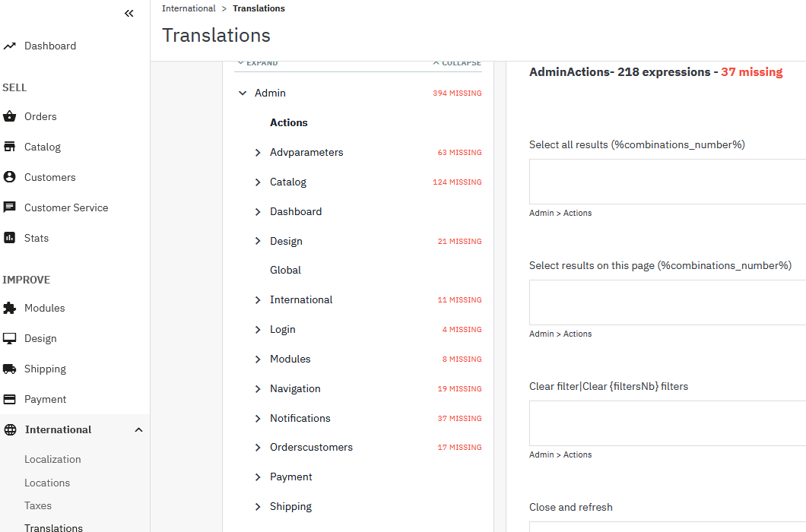This screenshot has height=532, width=806.
Task: Collapse the sidebar with double-chevron icon
Action: coord(129,14)
